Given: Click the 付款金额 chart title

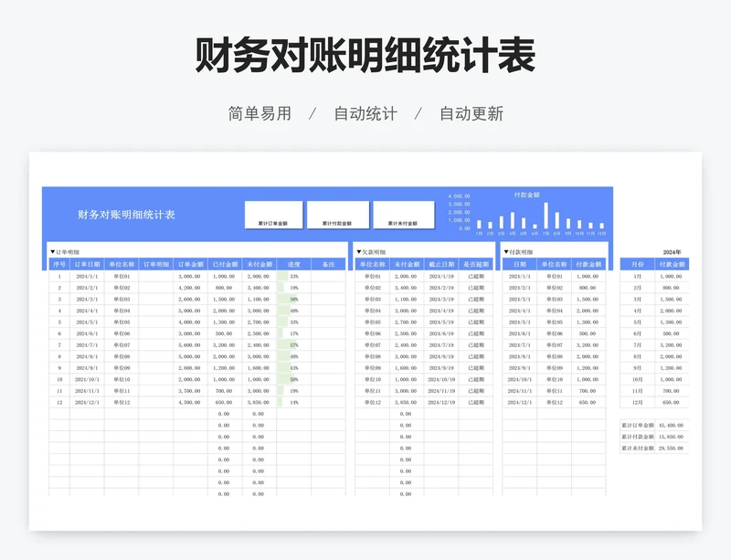Looking at the screenshot, I should tap(526, 195).
